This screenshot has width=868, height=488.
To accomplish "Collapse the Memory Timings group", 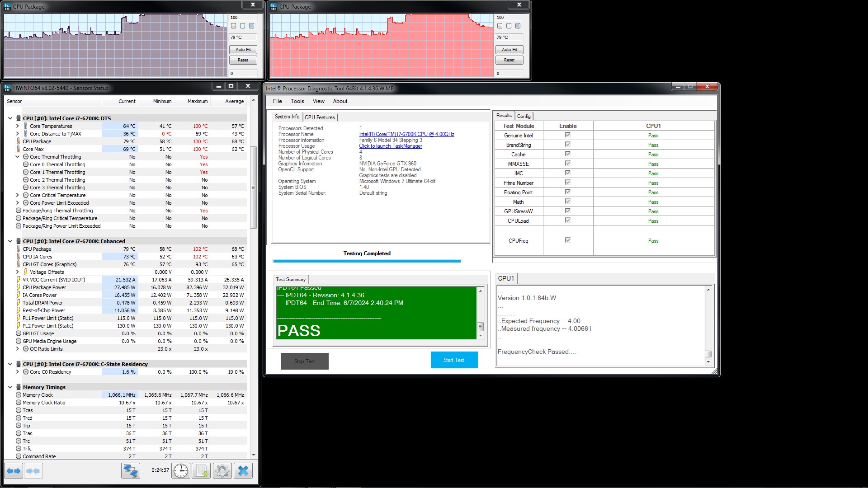I will coord(10,387).
